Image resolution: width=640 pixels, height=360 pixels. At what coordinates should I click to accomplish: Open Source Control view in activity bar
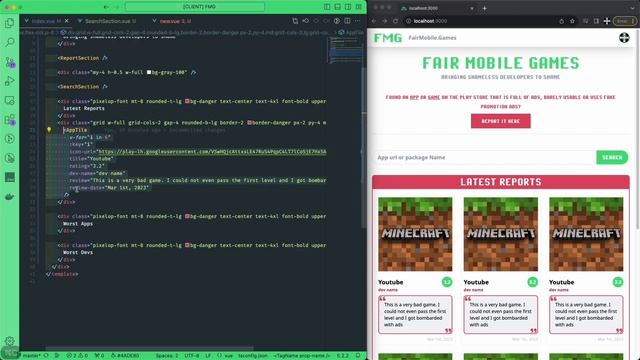[10, 62]
